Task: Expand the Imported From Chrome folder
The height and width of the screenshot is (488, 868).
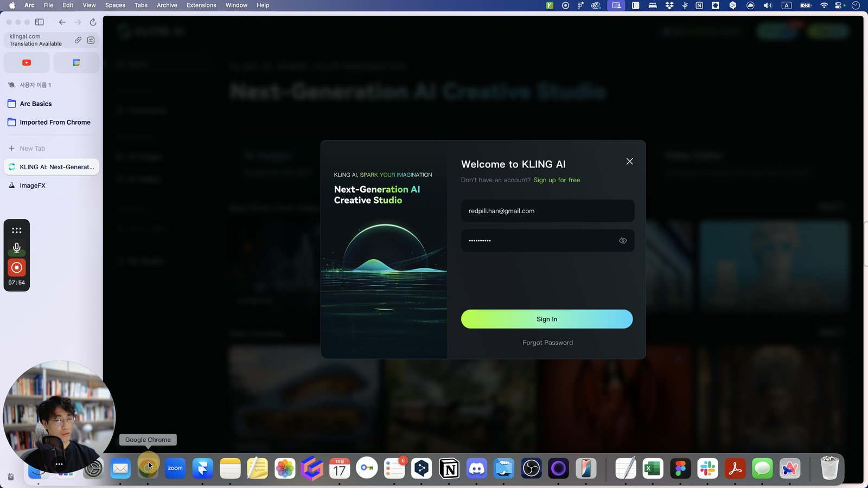Action: pyautogui.click(x=52, y=123)
